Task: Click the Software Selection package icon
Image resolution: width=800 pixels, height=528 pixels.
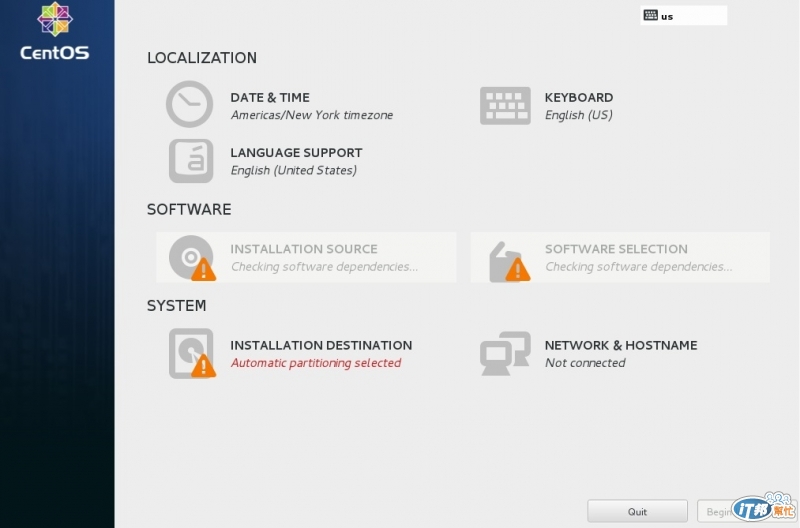Action: pyautogui.click(x=509, y=261)
